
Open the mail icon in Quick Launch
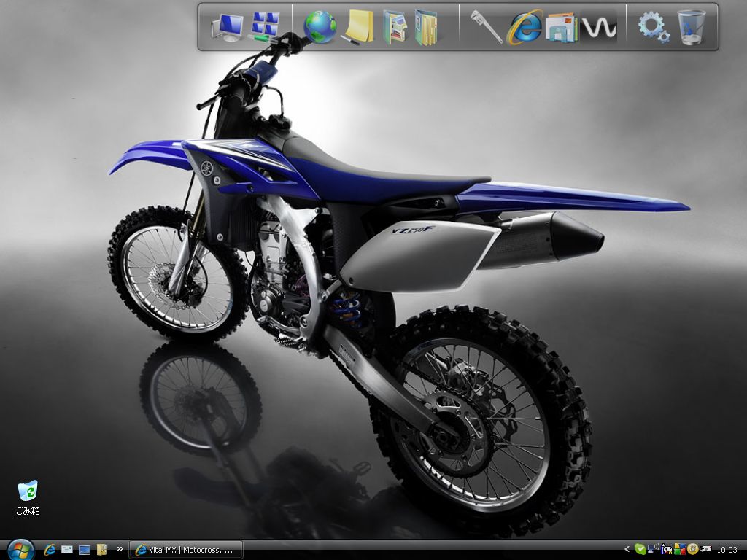67,550
